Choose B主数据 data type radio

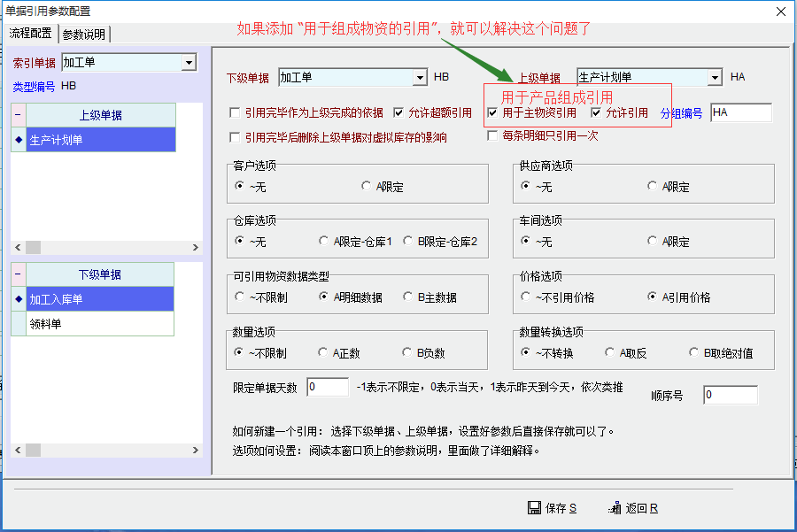coord(408,297)
